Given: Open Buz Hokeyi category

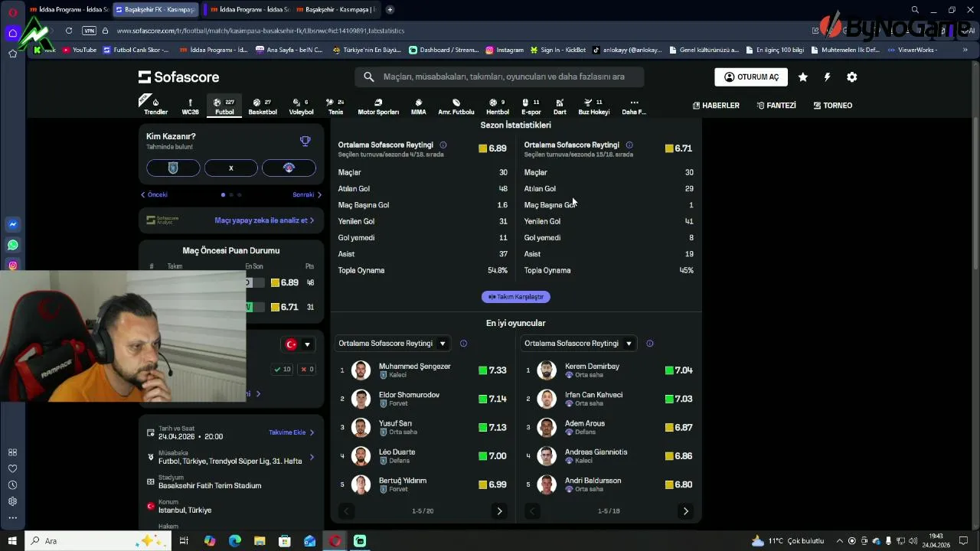Looking at the screenshot, I should [594, 106].
